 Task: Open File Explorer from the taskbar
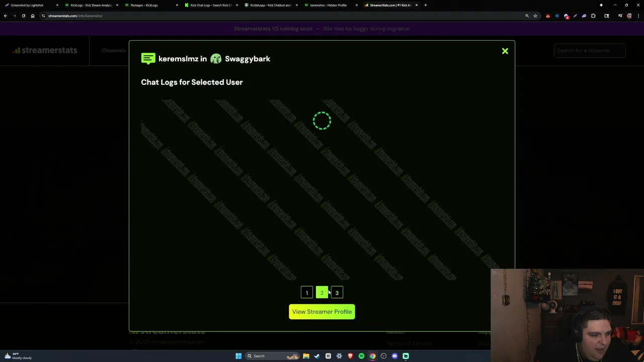tap(306, 356)
